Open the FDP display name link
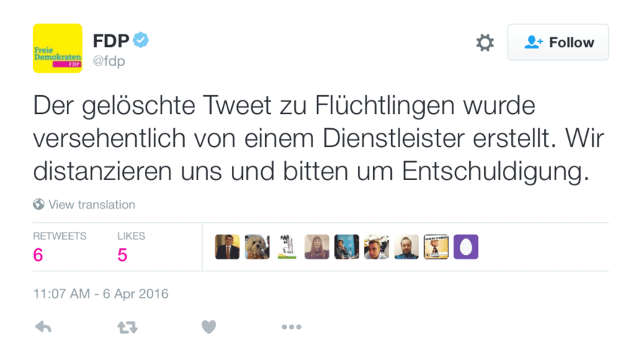644x363 pixels. 110,40
